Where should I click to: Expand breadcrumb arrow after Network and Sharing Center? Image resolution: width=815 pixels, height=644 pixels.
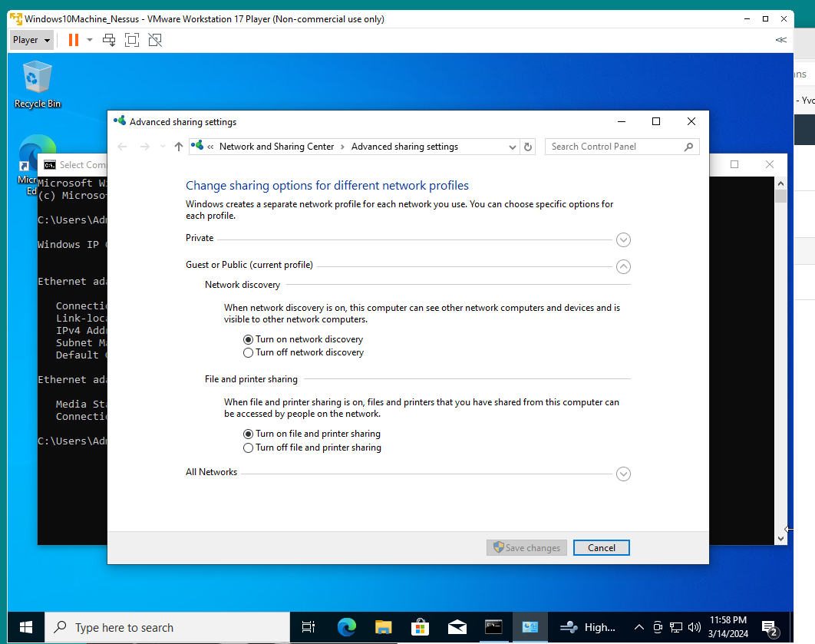tap(342, 147)
